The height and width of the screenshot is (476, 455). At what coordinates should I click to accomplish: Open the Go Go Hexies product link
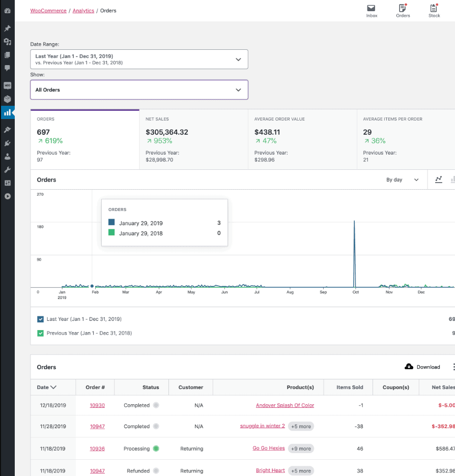point(269,448)
